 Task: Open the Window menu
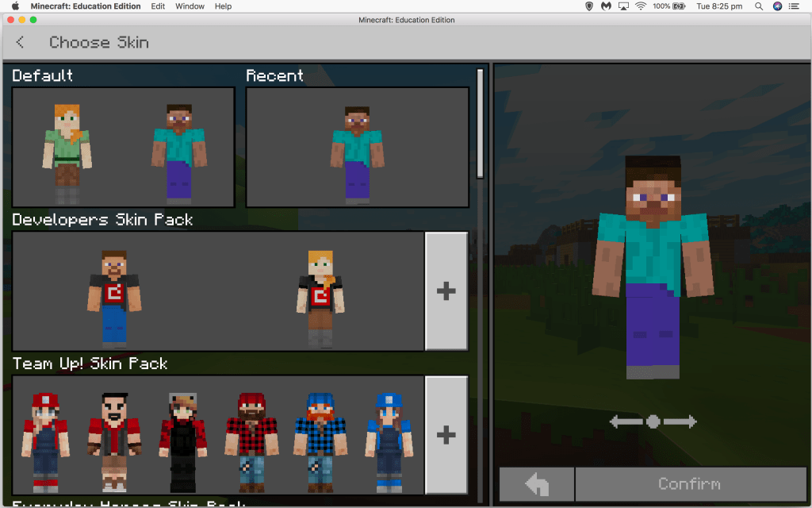(190, 6)
